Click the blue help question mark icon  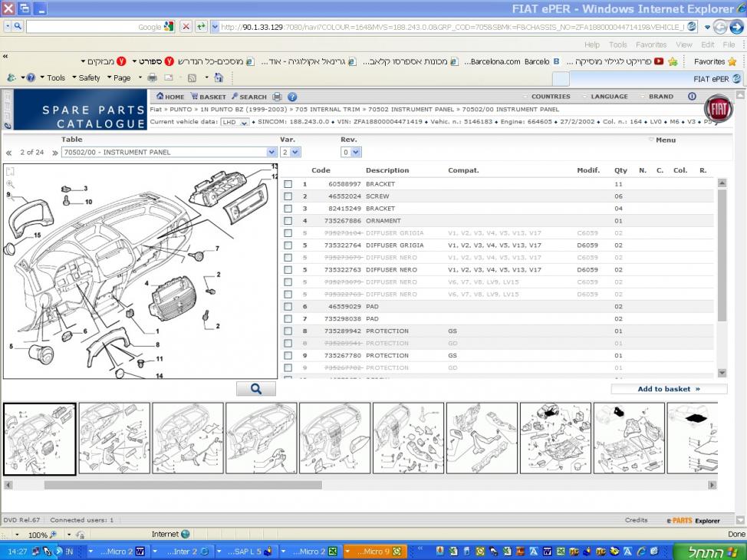point(290,97)
